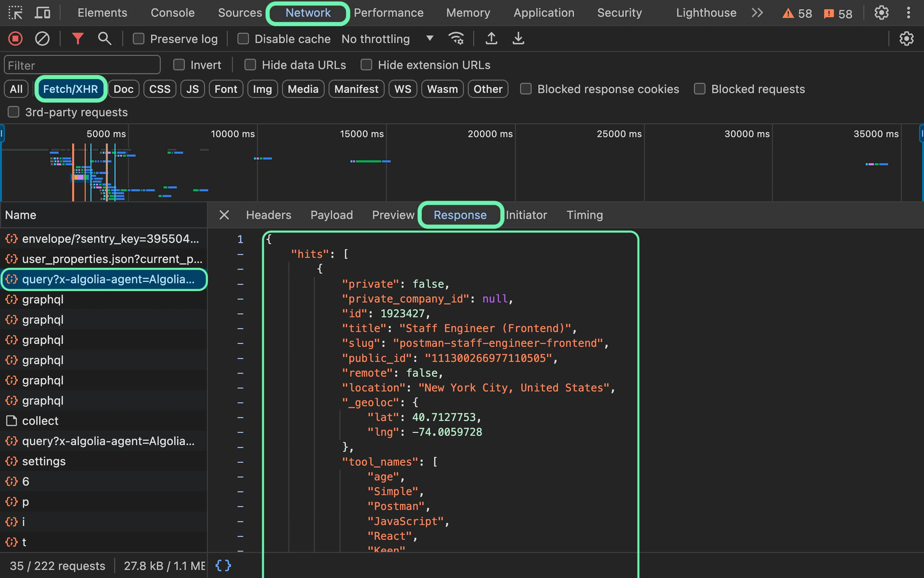Filter by JS requests
Image resolution: width=924 pixels, height=578 pixels.
point(192,89)
